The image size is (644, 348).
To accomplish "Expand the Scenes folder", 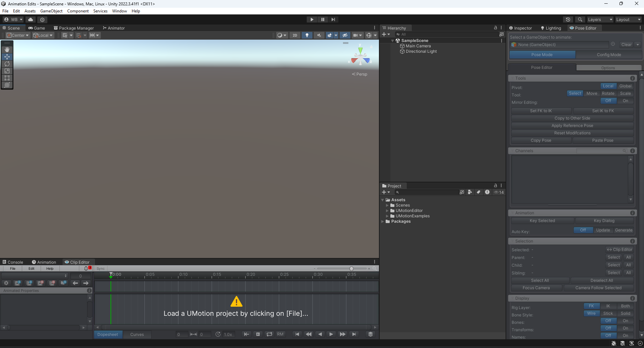I will tap(387, 205).
